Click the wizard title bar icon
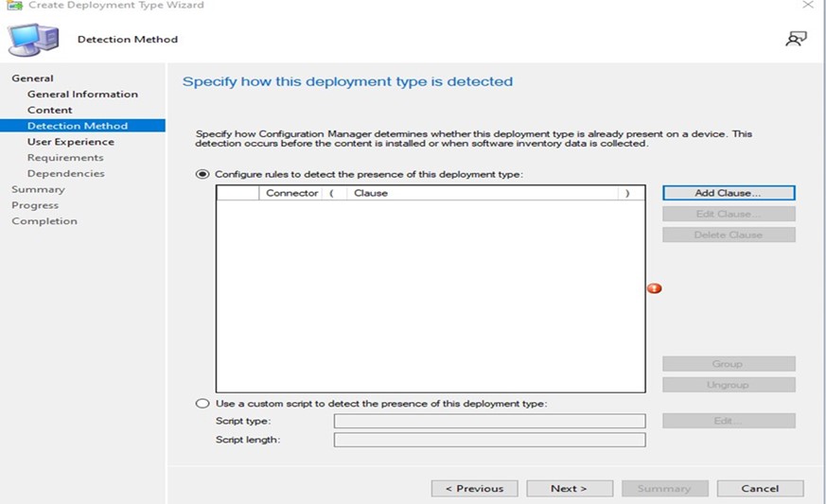The width and height of the screenshot is (826, 504). pyautogui.click(x=13, y=5)
